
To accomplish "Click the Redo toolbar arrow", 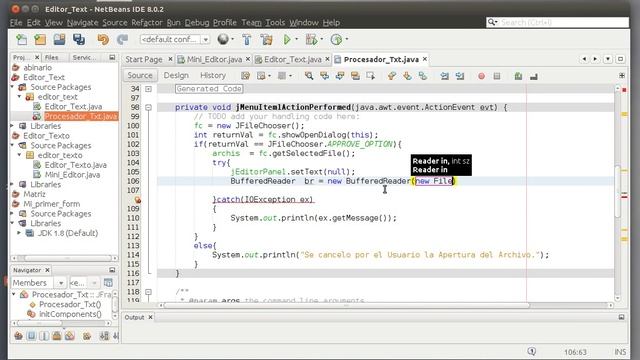I will (122, 40).
